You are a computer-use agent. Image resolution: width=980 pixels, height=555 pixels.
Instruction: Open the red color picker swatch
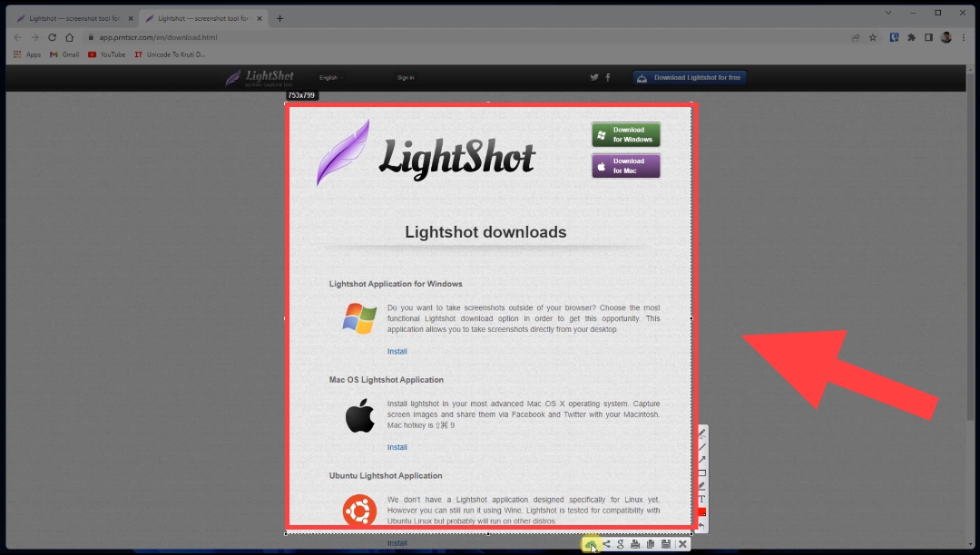tap(701, 511)
